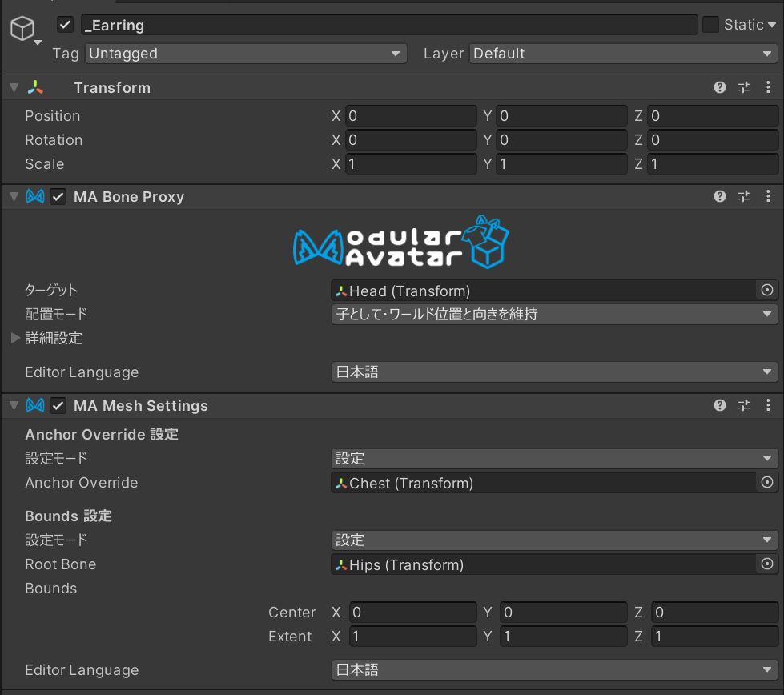Open the Hips Root Bone object picker
Image resolution: width=784 pixels, height=695 pixels.
click(766, 564)
